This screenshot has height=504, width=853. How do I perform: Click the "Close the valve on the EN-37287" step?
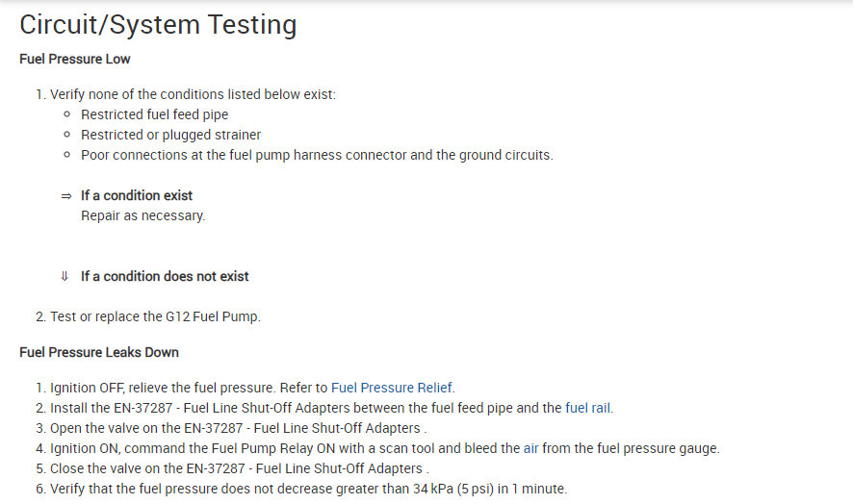pyautogui.click(x=238, y=468)
